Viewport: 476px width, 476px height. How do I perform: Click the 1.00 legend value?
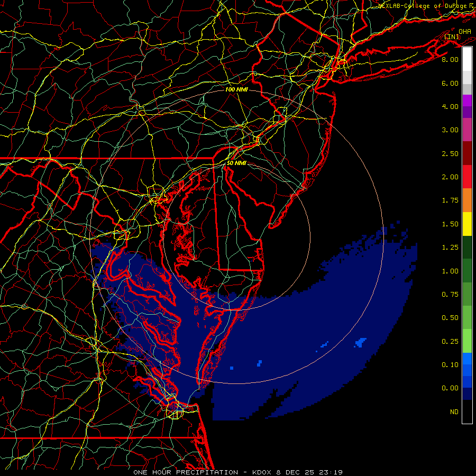(450, 271)
